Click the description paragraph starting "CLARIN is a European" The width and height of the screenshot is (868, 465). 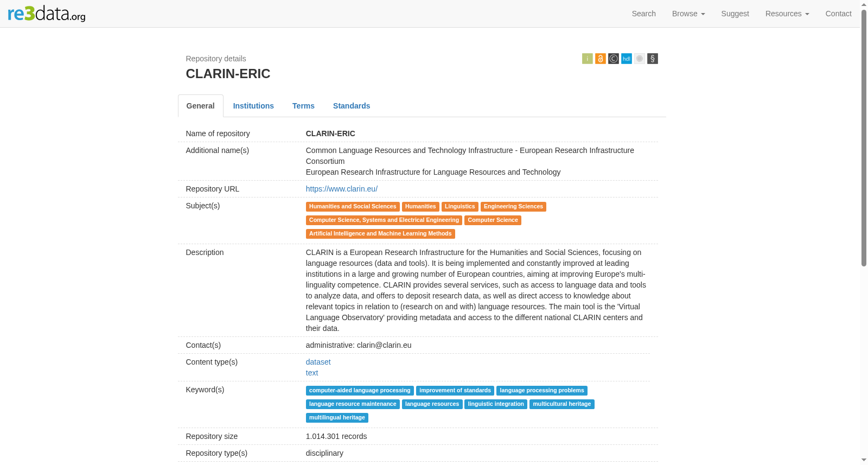(476, 290)
